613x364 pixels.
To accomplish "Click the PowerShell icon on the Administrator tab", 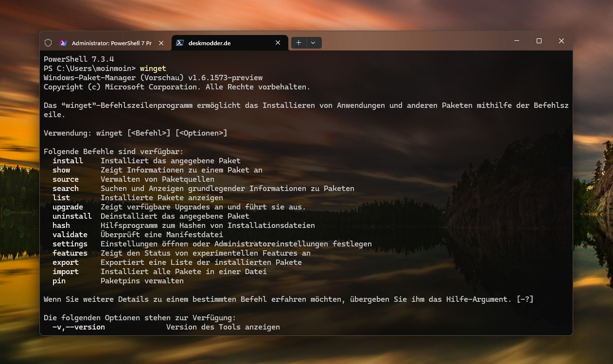I will tap(63, 43).
